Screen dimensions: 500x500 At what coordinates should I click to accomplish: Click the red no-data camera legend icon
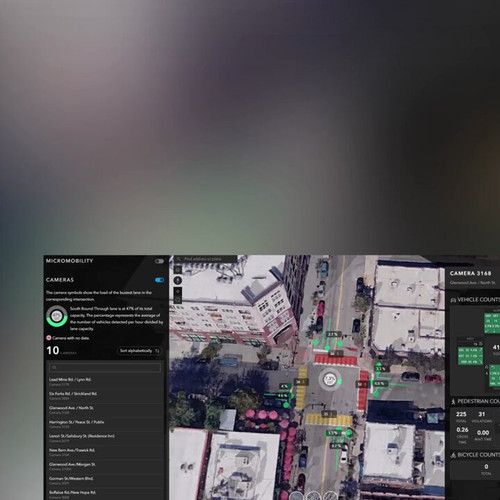click(49, 338)
